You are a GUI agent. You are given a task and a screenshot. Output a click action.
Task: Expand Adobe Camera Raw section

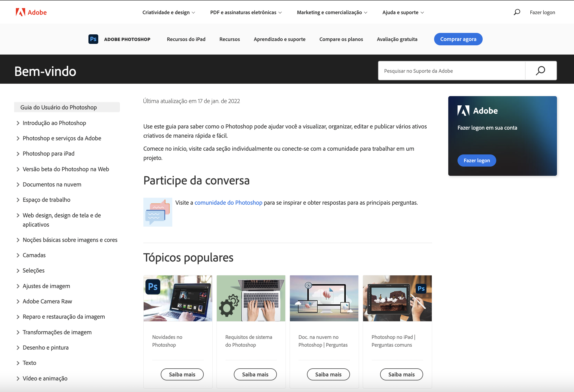[x=44, y=301]
